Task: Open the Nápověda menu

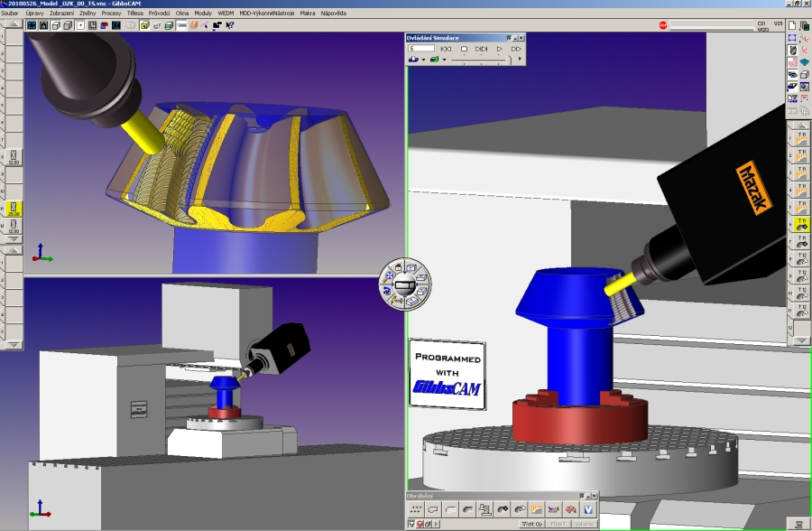Action: coord(333,14)
